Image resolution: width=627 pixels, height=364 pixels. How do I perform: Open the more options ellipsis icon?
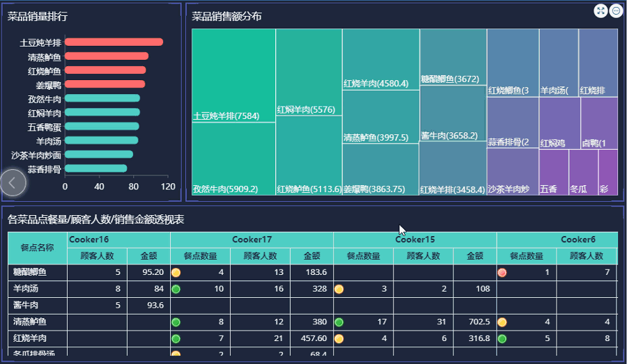[616, 10]
